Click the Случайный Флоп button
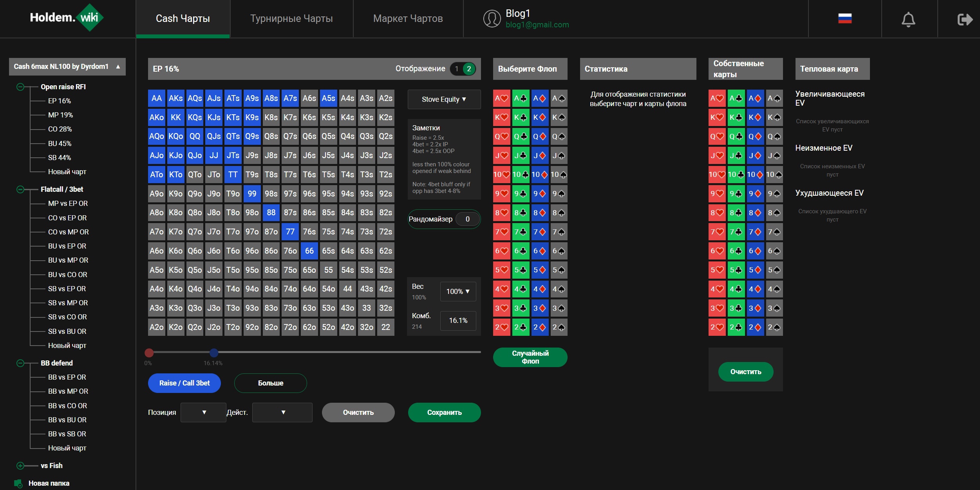980x490 pixels. [530, 357]
